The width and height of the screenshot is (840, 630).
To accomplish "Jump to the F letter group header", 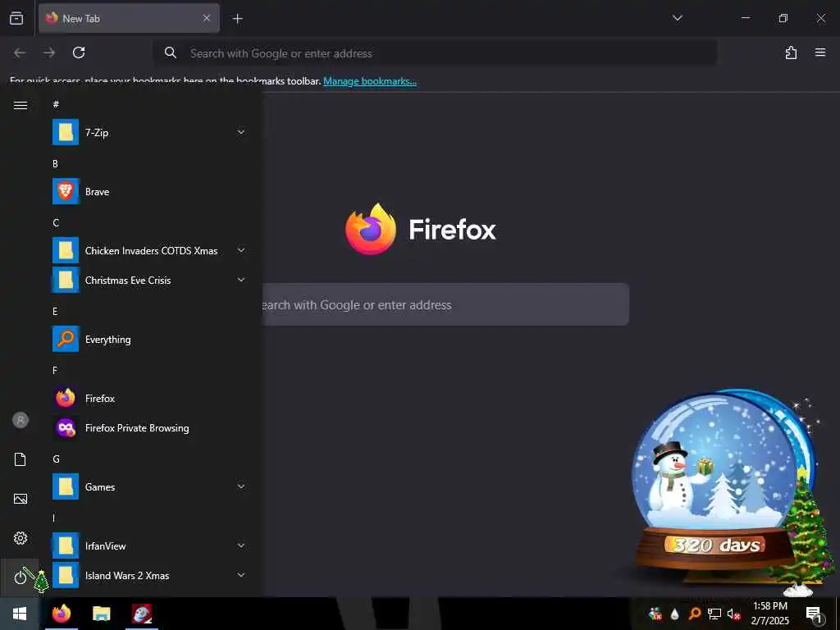I will (x=55, y=370).
